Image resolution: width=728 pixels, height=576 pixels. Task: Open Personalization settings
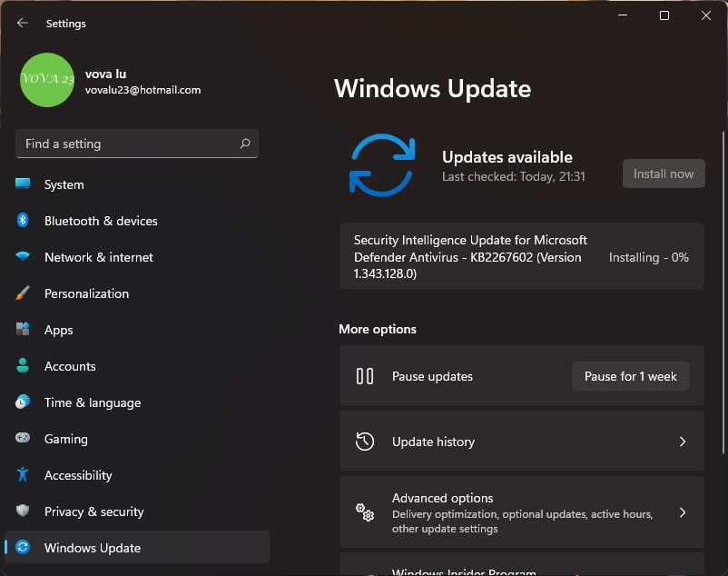point(137,293)
